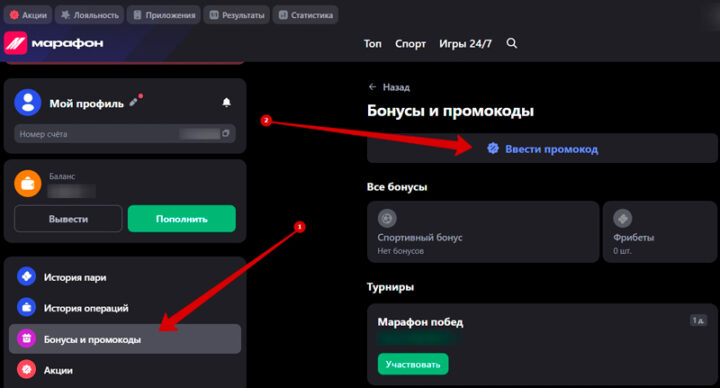Open the Фрибеты card
This screenshot has height=388, width=720.
click(x=660, y=232)
